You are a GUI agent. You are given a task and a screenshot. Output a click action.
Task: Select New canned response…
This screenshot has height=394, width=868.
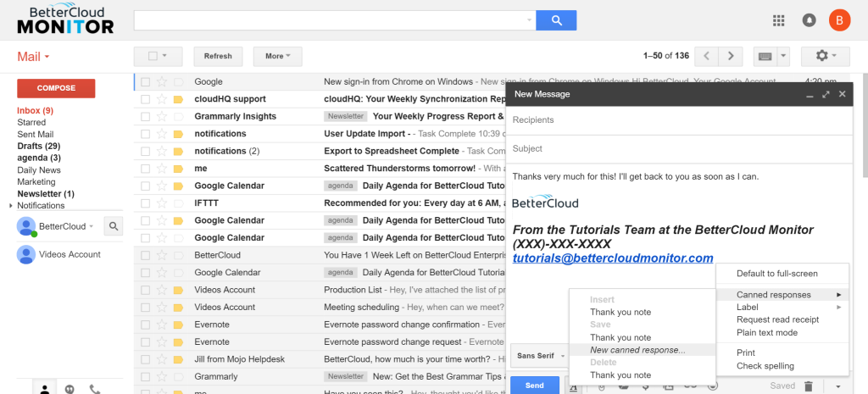click(x=643, y=350)
